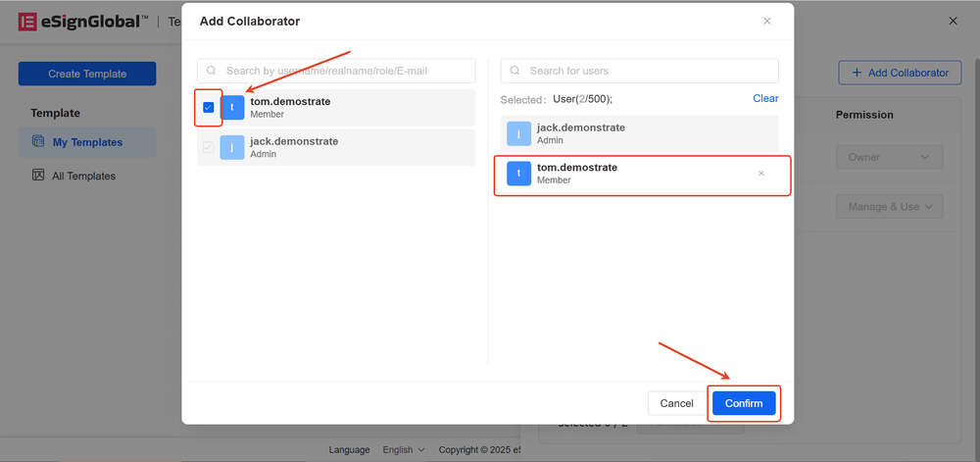
Task: Expand the Manage & Use dropdown
Action: point(889,207)
